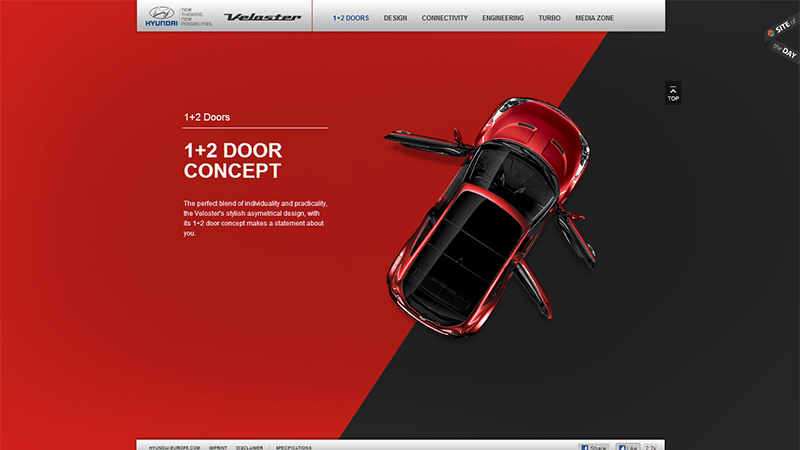The height and width of the screenshot is (450, 800).
Task: Select the Engineering menu item
Action: pyautogui.click(x=503, y=18)
